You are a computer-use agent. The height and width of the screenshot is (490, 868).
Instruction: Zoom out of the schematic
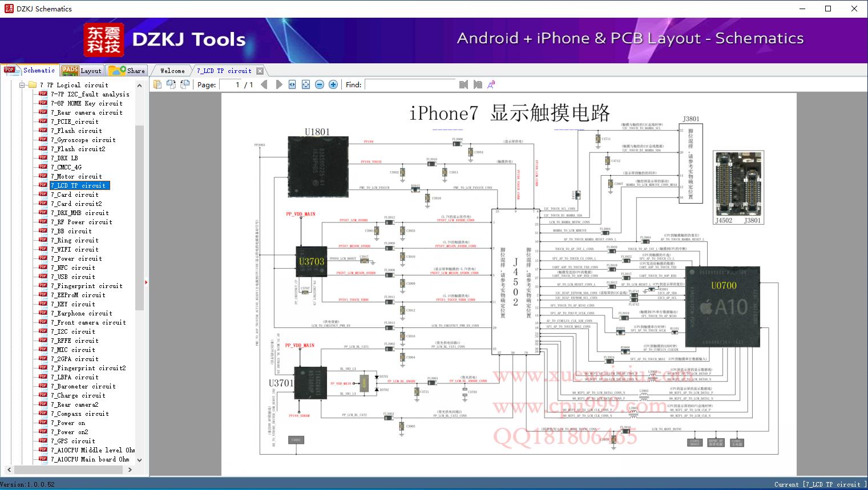pyautogui.click(x=320, y=84)
